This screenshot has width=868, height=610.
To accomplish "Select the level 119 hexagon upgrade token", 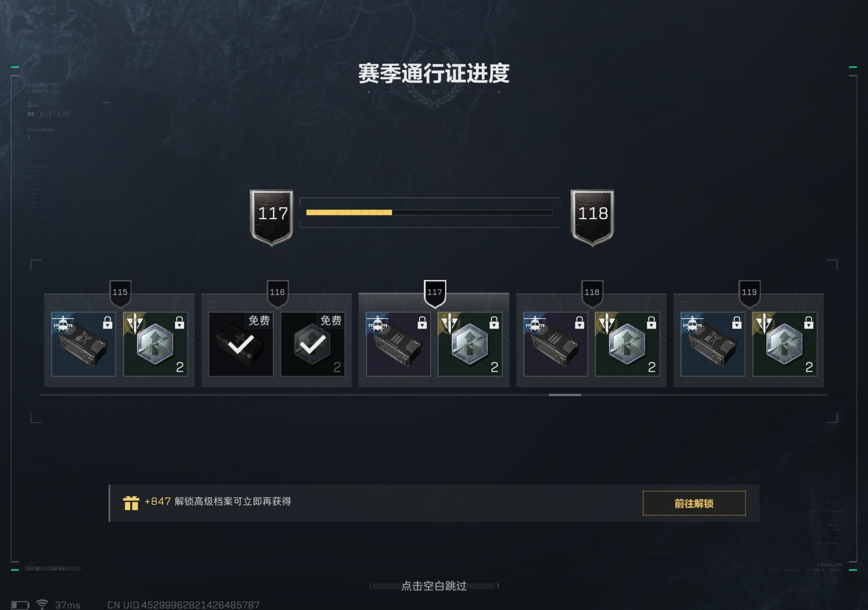I will click(x=784, y=344).
